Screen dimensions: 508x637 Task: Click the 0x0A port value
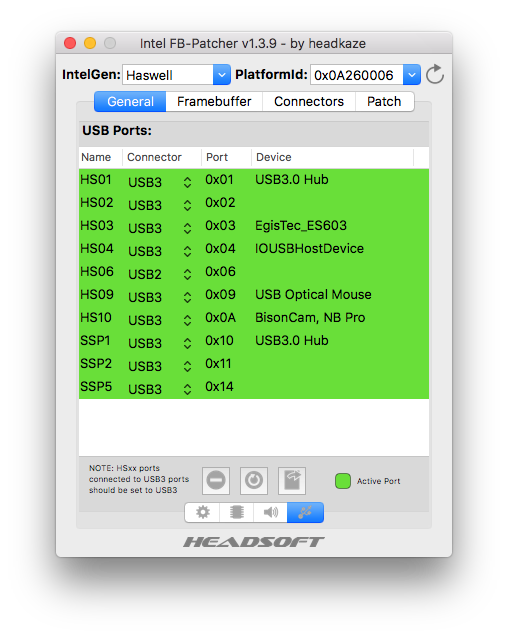[x=220, y=317]
